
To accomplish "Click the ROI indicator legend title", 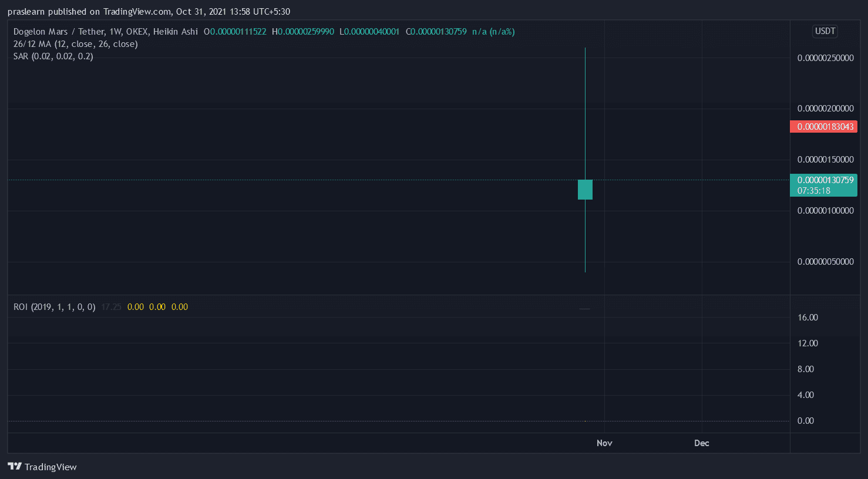I will pyautogui.click(x=54, y=307).
